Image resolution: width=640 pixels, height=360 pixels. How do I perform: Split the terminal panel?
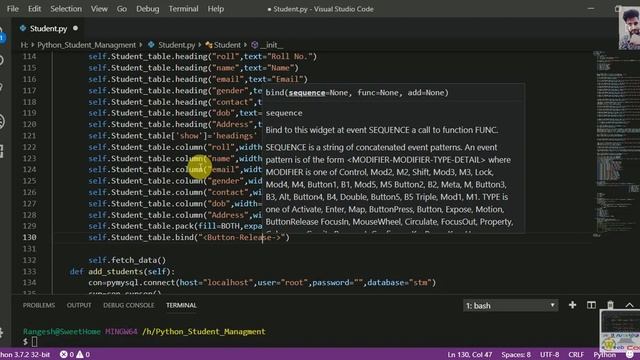click(x=591, y=305)
